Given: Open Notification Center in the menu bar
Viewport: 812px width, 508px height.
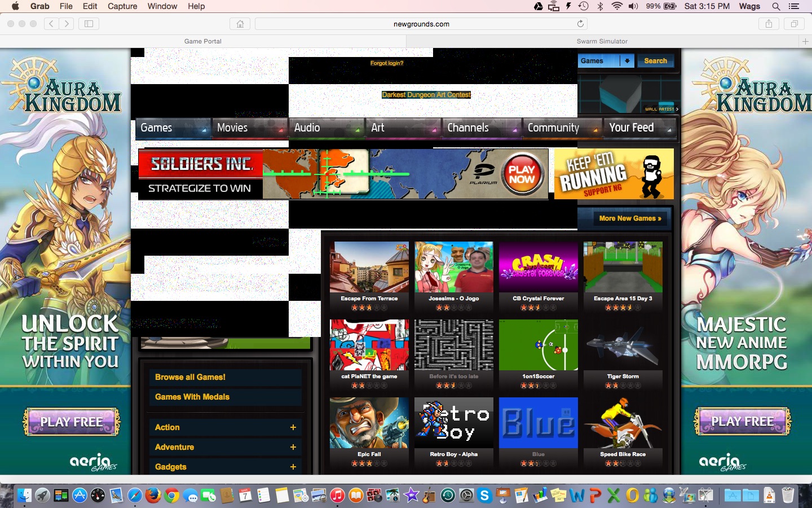Looking at the screenshot, I should [794, 6].
